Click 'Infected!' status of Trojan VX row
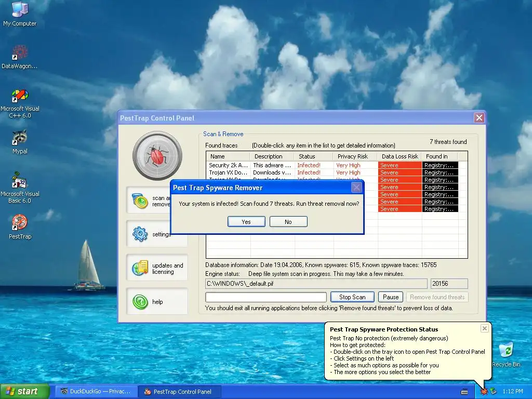 point(309,172)
